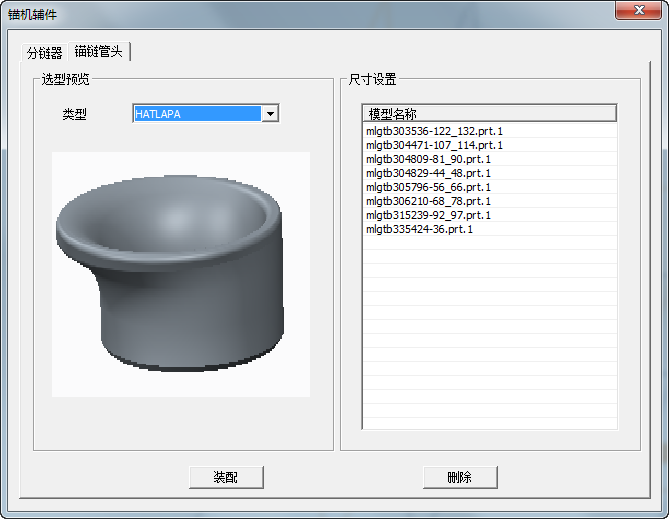The height and width of the screenshot is (519, 669).
Task: Click the hawse pipe preview image
Action: [x=180, y=274]
